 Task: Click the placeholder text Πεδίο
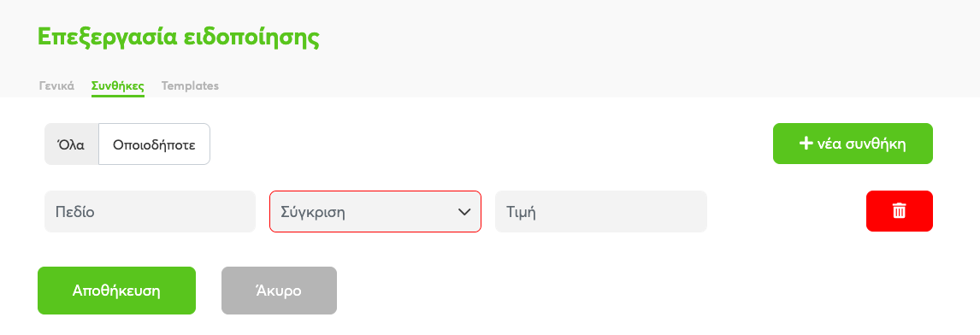pos(75,212)
